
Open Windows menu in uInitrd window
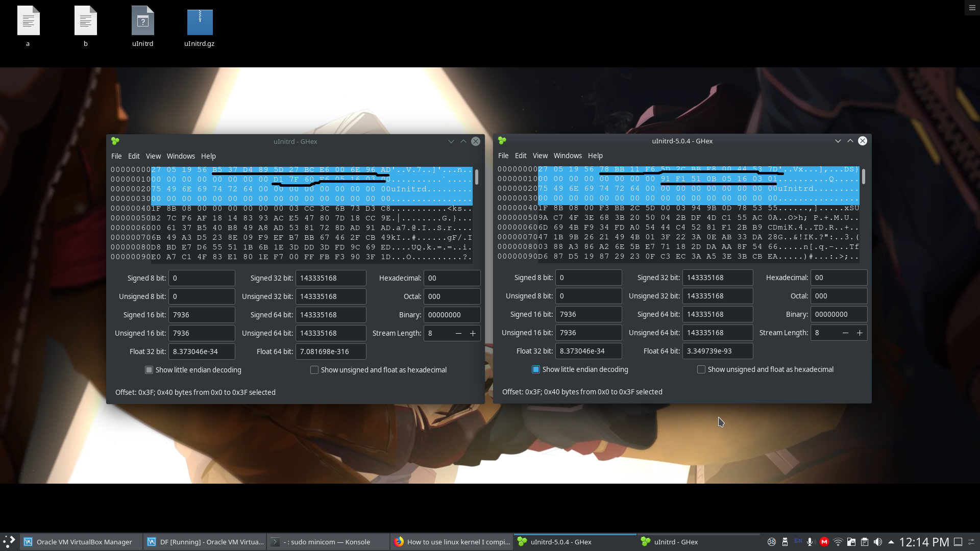tap(181, 156)
